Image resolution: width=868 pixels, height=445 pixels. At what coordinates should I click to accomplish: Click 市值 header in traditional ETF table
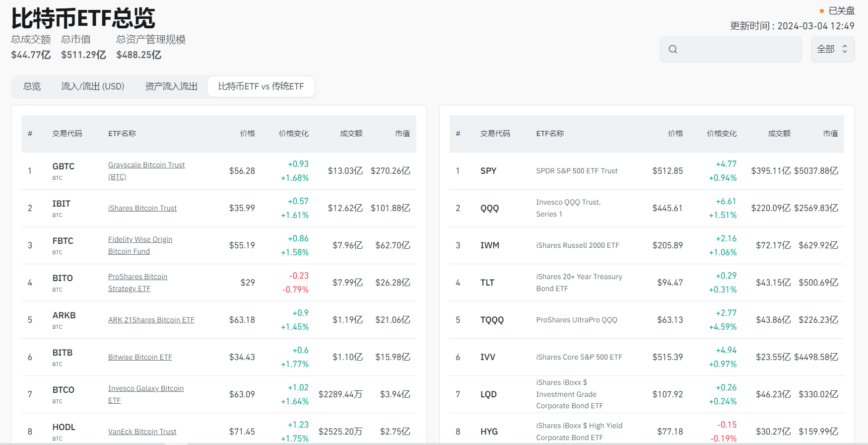tap(831, 134)
